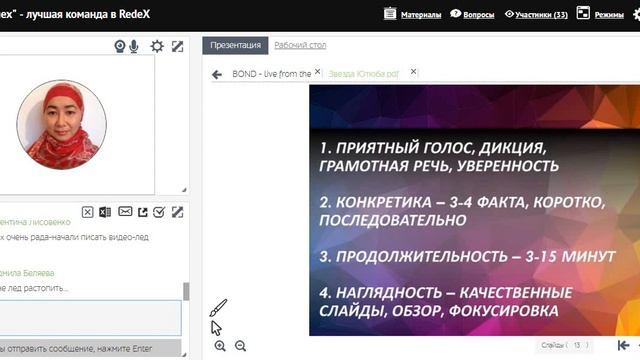Image resolution: width=640 pixels, height=360 pixels.
Task: Switch to the Презентация tab
Action: 236,45
